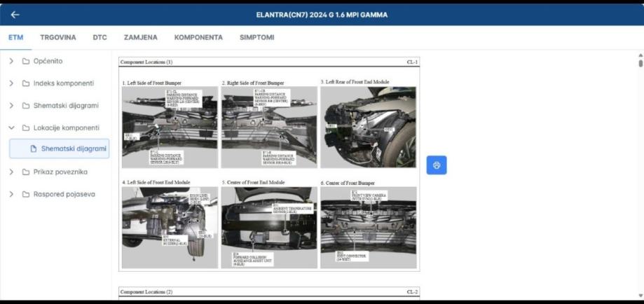Go back using the header arrow
Screen dimensions: 644x304
[15, 15]
